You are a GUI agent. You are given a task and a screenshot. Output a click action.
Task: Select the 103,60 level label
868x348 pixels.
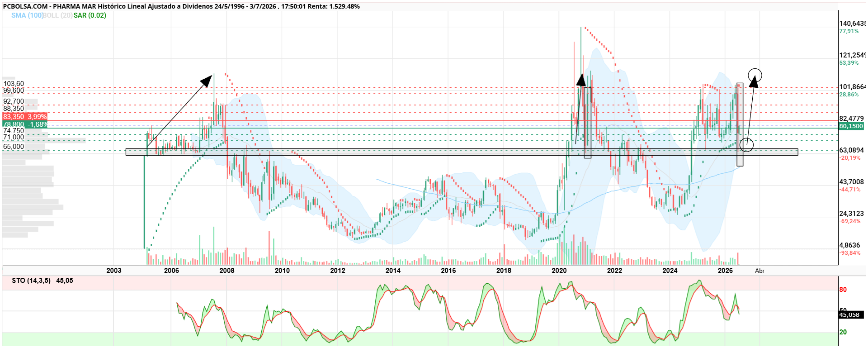[x=14, y=84]
